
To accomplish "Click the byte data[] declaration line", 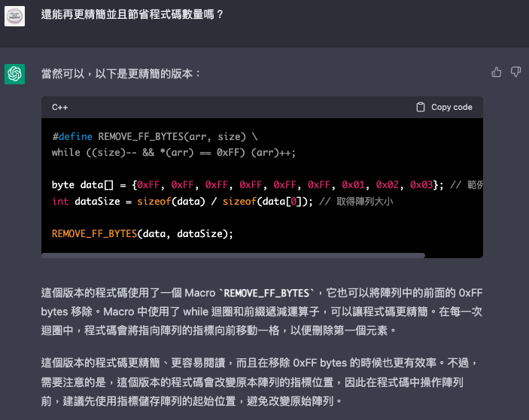I will (267, 185).
